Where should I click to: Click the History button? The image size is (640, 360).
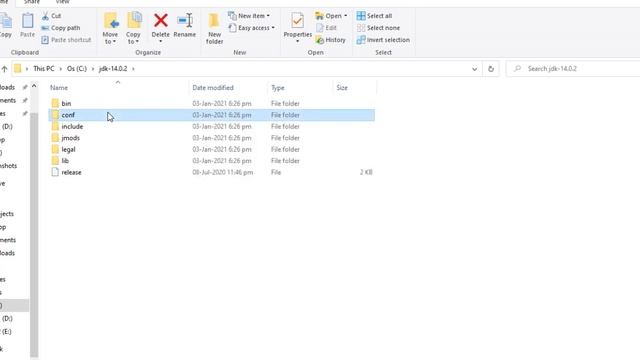331,40
